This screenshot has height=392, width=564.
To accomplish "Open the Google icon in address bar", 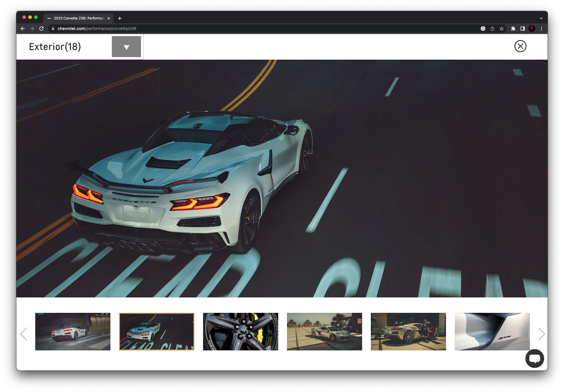I will 483,28.
